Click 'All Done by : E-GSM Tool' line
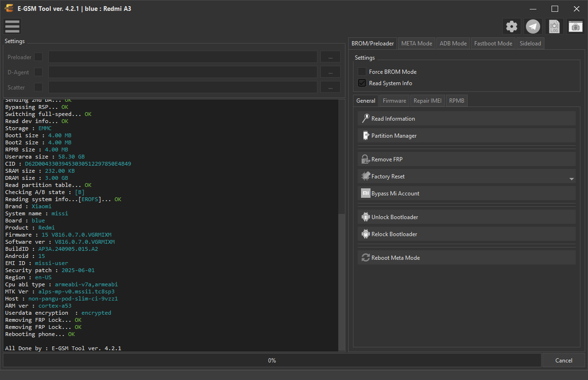The image size is (588, 380). 63,348
